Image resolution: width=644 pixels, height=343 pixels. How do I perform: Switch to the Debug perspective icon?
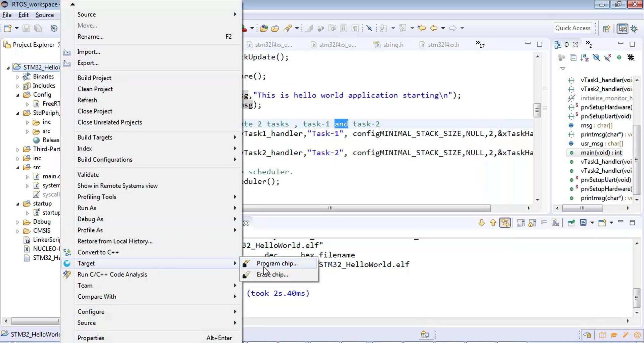(x=634, y=29)
